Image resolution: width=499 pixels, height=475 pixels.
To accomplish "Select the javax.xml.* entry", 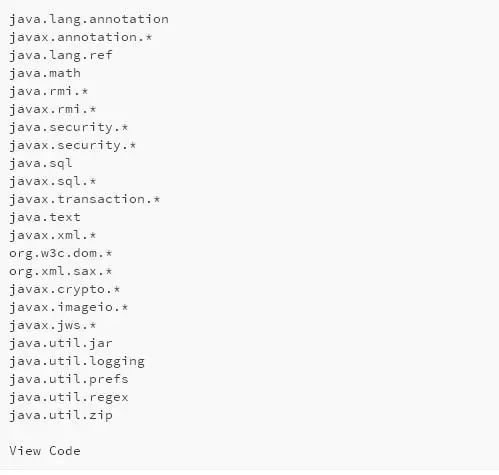I will coord(53,235).
